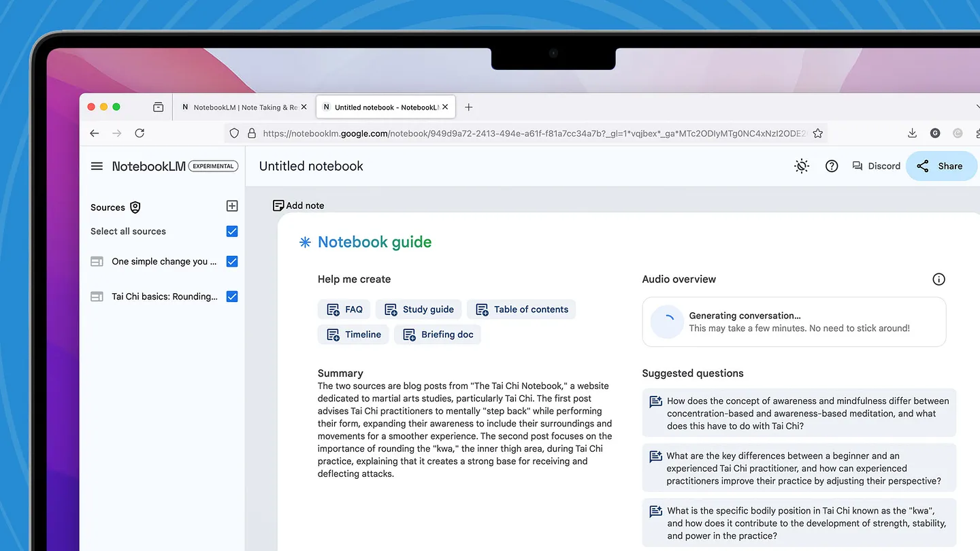Open the Discord link
The height and width of the screenshot is (551, 980).
(877, 166)
